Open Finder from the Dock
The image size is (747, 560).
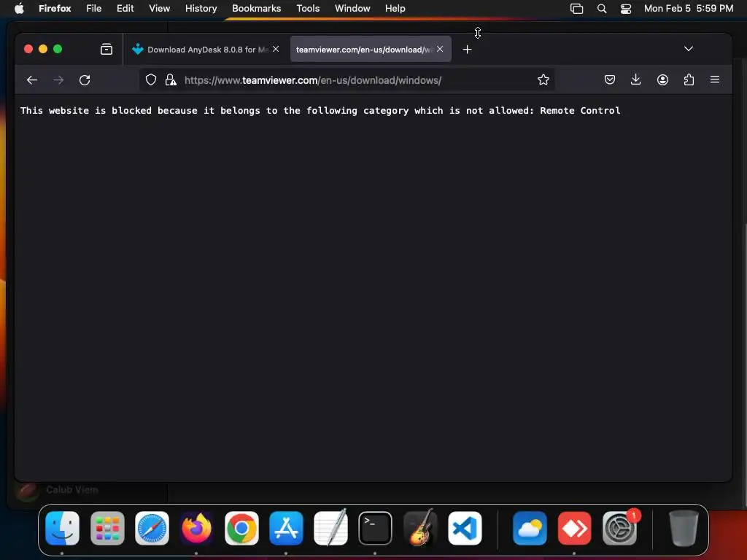[62, 528]
